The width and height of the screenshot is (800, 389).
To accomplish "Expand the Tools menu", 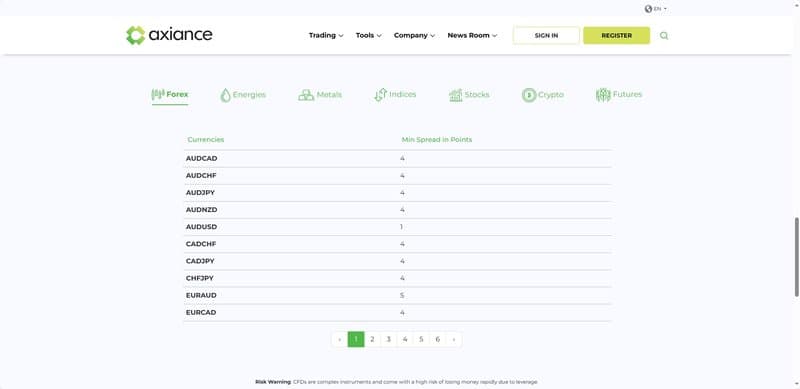I will [368, 35].
